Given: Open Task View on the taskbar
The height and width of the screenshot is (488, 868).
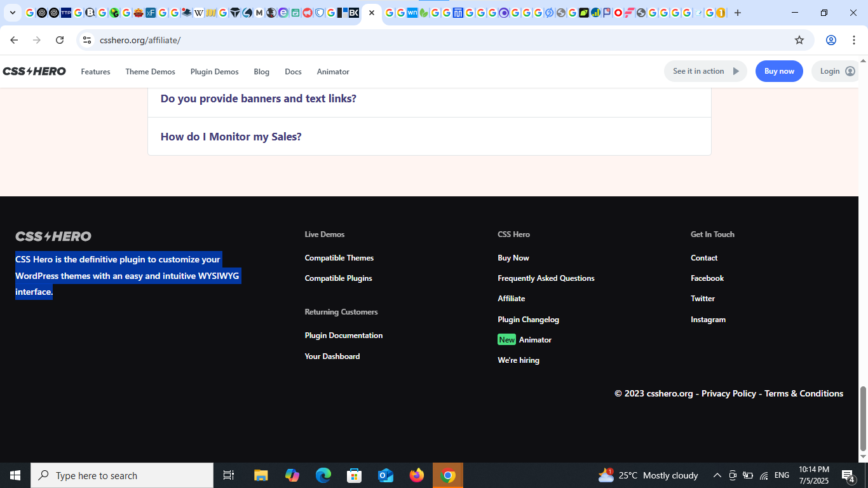Looking at the screenshot, I should 229,475.
